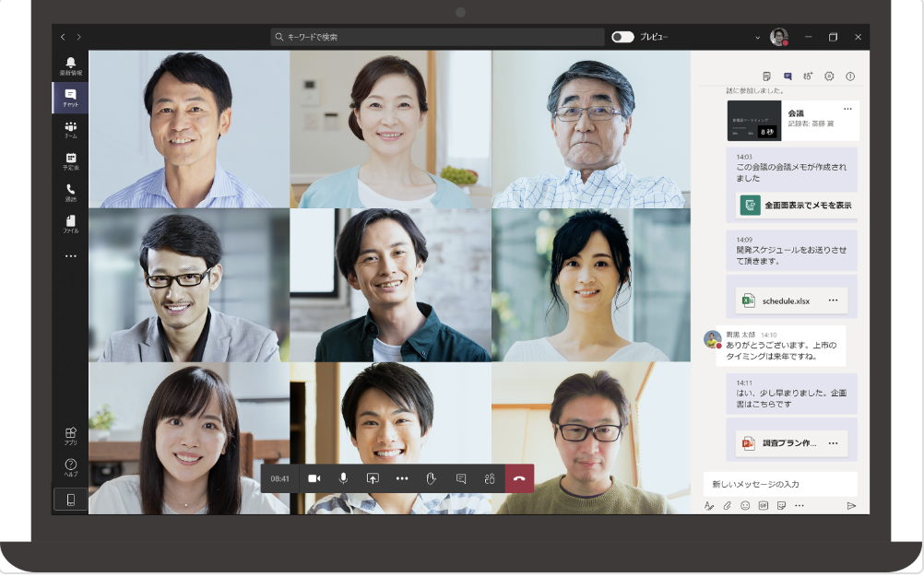Toggle the プレビュー preview switch
The image size is (924, 577).
point(623,37)
